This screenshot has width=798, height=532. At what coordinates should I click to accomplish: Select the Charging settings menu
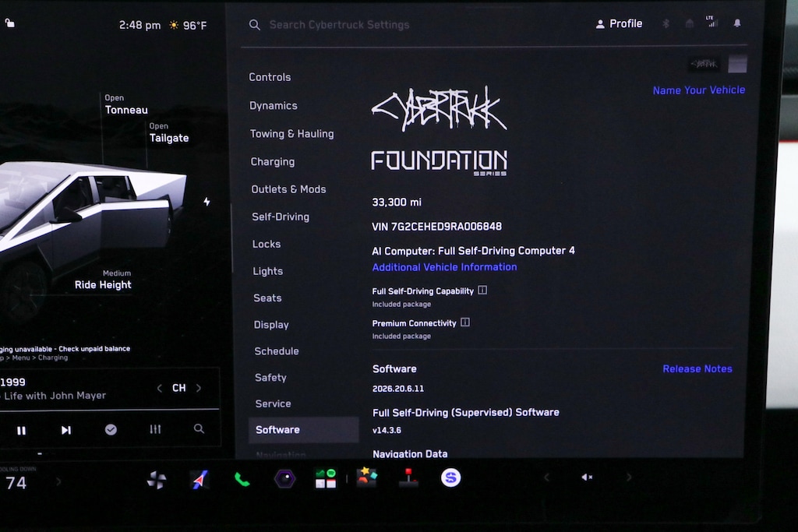[272, 162]
